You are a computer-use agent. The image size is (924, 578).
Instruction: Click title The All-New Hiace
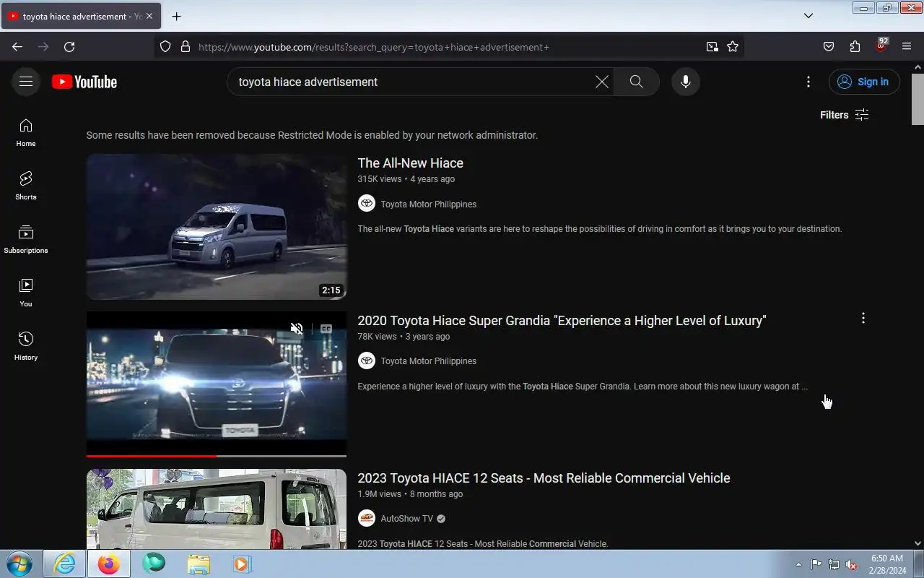[410, 163]
